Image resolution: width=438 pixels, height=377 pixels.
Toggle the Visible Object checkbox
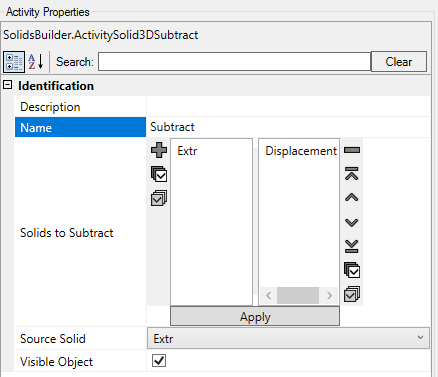pyautogui.click(x=159, y=361)
